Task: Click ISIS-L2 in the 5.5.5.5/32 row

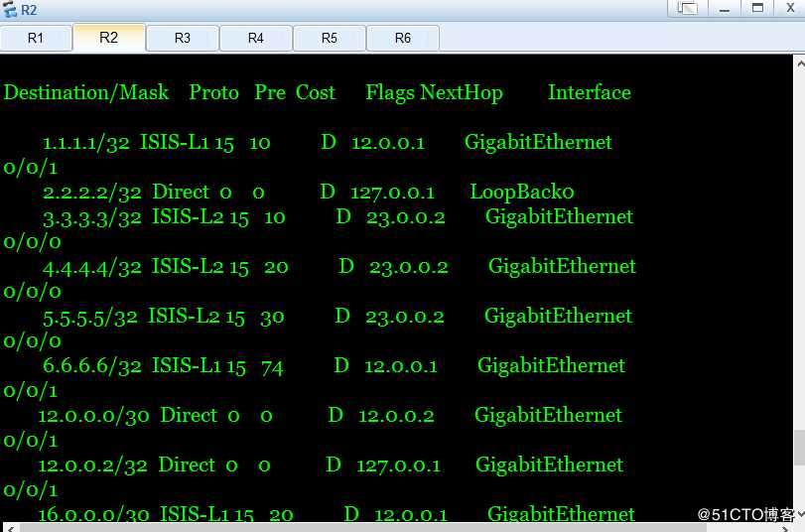Action: pyautogui.click(x=185, y=317)
